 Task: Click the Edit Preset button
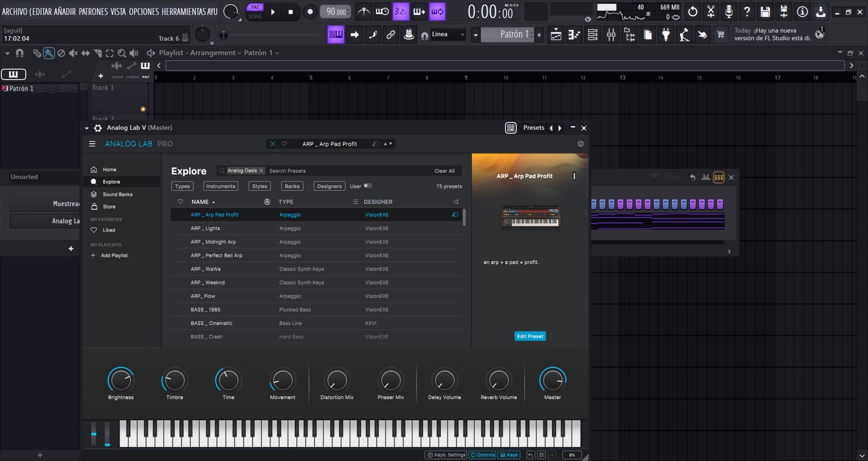[530, 336]
